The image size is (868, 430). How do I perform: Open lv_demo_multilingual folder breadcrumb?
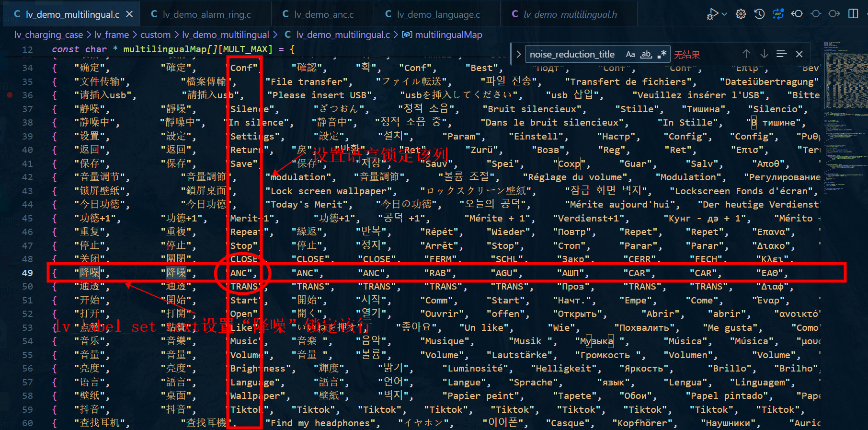click(x=226, y=35)
